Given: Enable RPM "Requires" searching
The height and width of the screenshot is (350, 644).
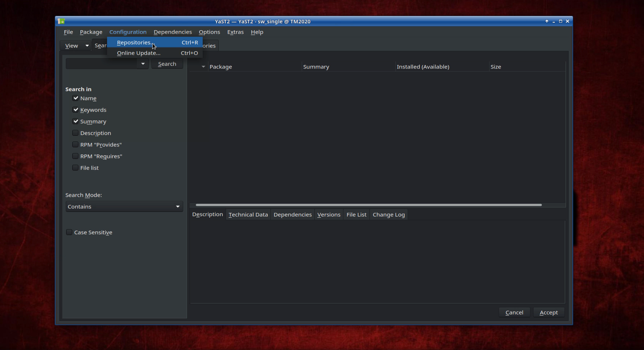Looking at the screenshot, I should (x=75, y=156).
